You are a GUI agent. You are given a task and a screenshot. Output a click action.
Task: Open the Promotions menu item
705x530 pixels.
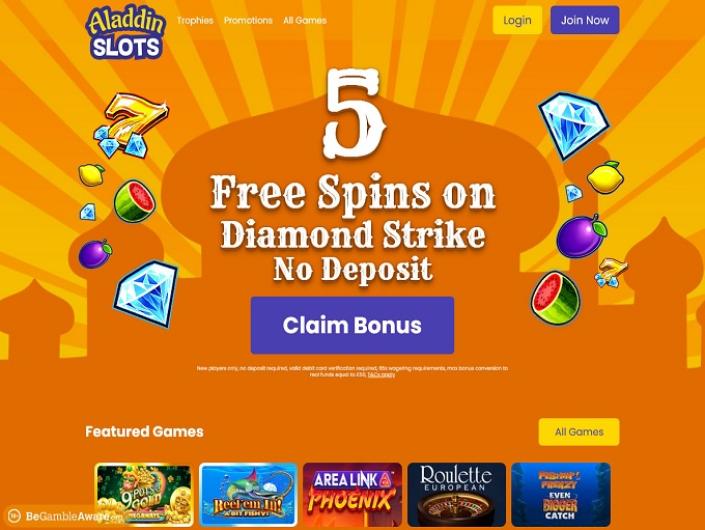click(x=248, y=20)
